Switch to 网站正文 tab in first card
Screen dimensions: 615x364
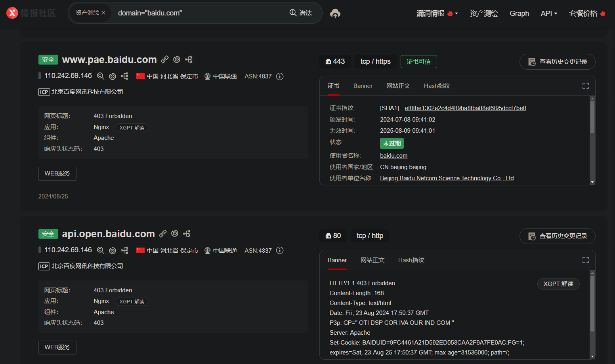pos(398,86)
